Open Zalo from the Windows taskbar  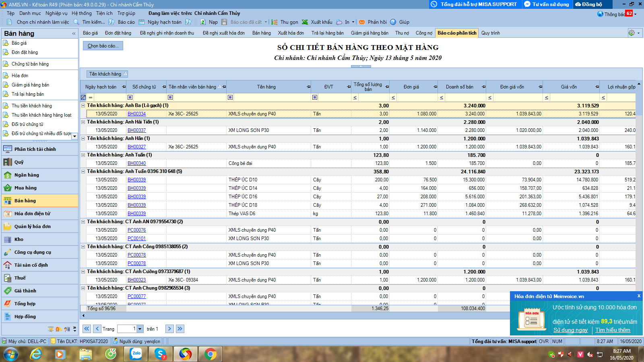point(136,354)
